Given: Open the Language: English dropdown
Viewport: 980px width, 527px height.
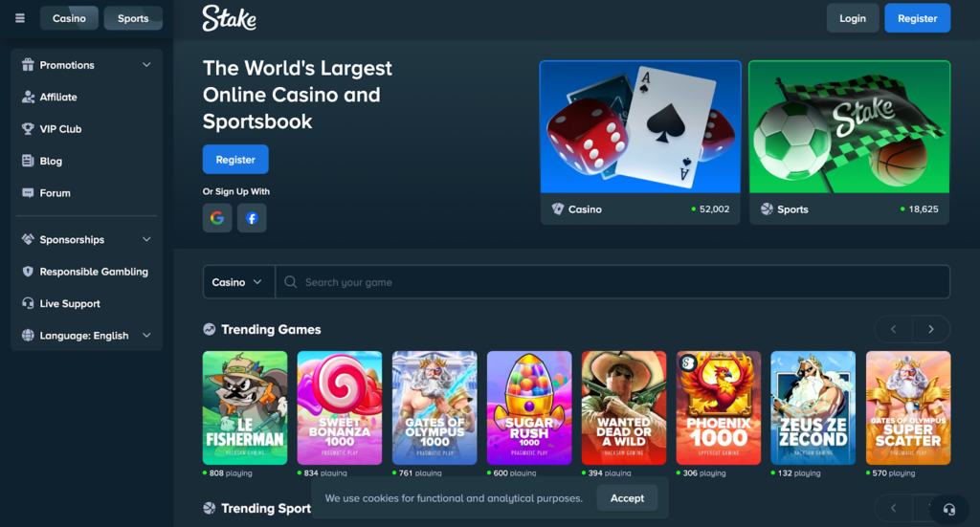Looking at the screenshot, I should [86, 336].
